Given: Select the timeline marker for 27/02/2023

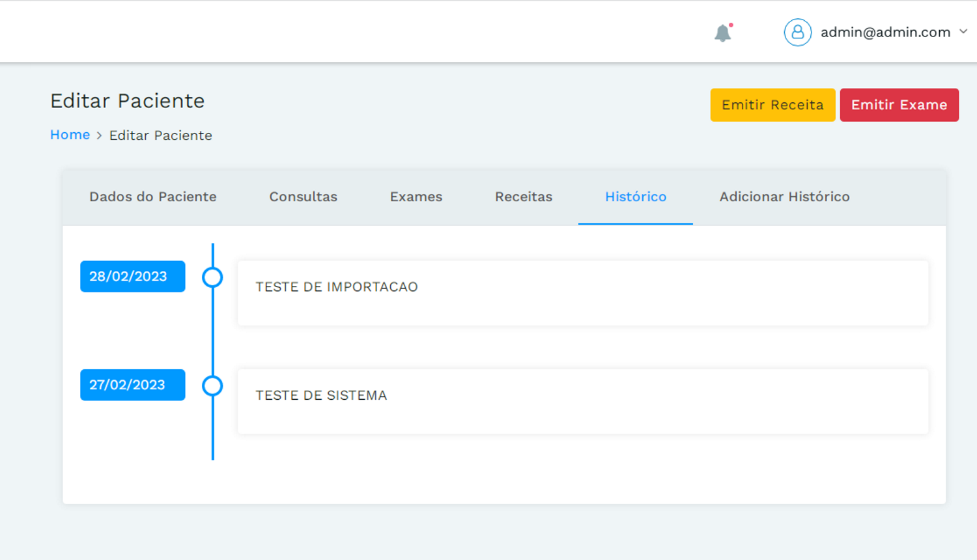Looking at the screenshot, I should tap(212, 385).
